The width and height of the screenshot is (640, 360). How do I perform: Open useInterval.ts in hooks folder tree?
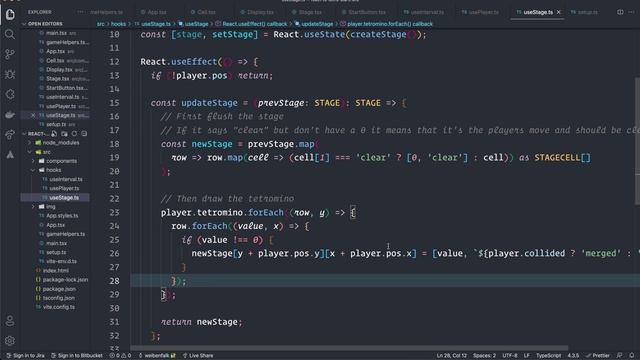[65, 179]
